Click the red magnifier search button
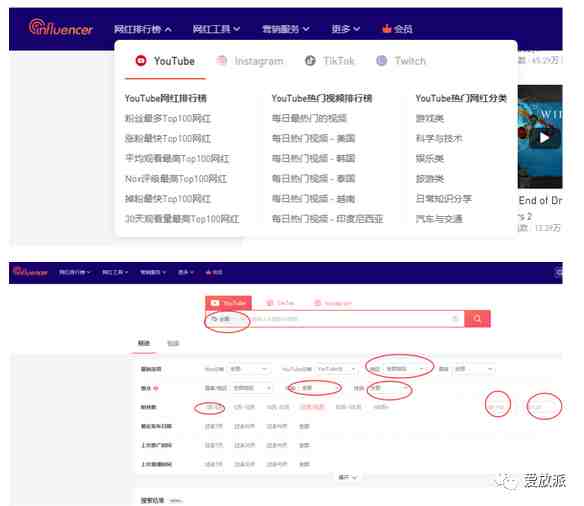584x506 pixels. [x=477, y=319]
